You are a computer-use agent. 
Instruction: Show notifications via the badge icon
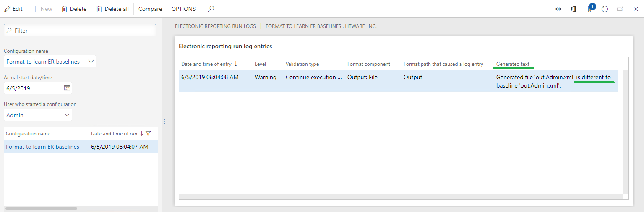coord(590,8)
